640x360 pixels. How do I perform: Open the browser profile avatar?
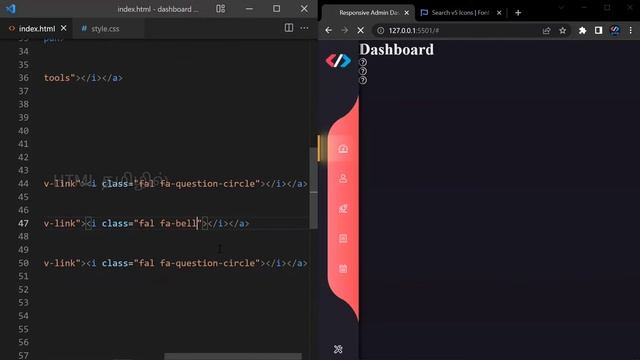(x=615, y=30)
